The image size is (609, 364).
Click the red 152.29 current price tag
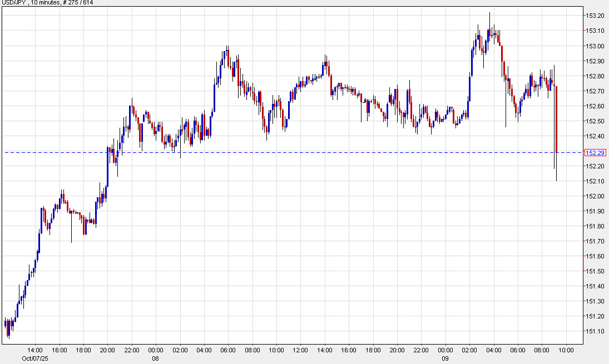595,152
